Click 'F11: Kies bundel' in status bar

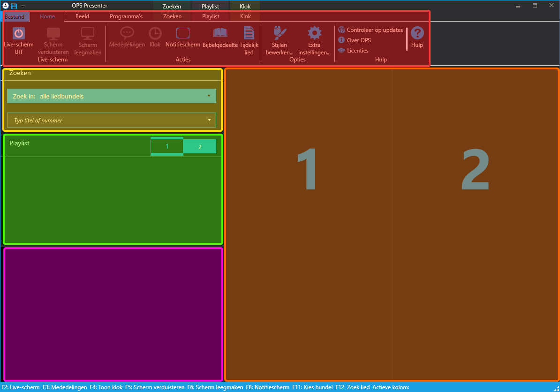[x=312, y=387]
